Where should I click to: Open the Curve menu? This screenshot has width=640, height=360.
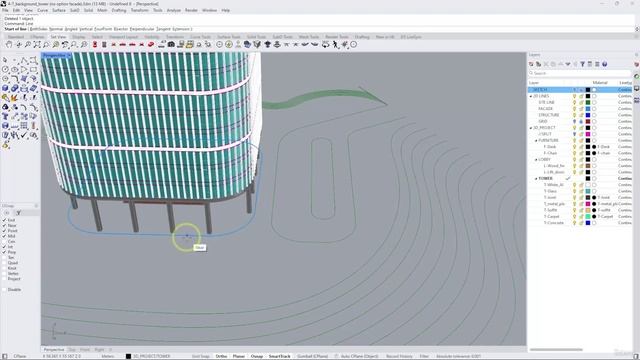pos(42,10)
